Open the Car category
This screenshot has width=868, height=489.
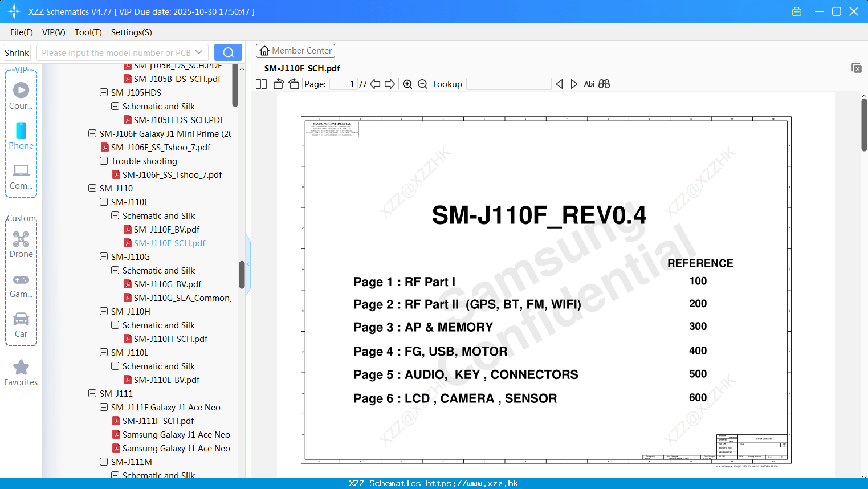pos(21,325)
